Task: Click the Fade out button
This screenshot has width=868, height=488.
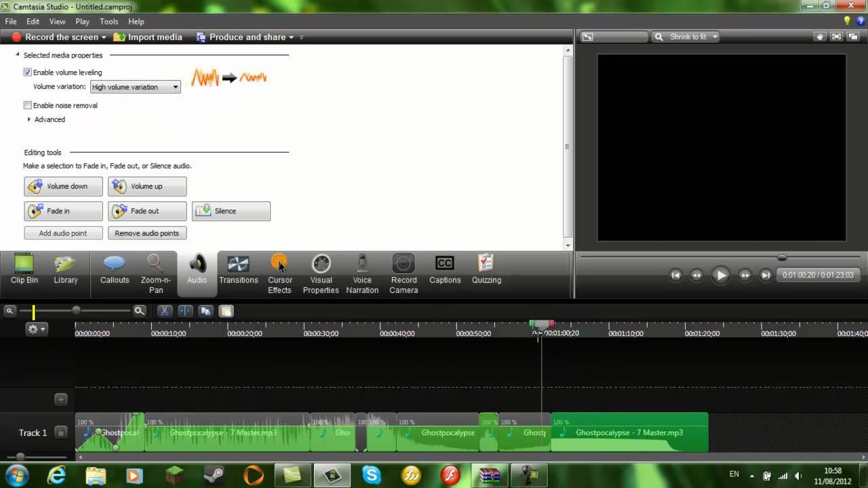Action: [147, 211]
